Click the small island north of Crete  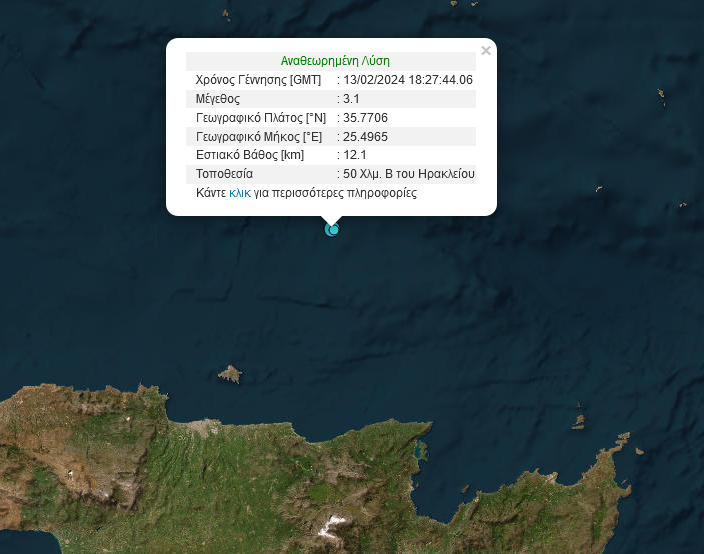pyautogui.click(x=230, y=374)
